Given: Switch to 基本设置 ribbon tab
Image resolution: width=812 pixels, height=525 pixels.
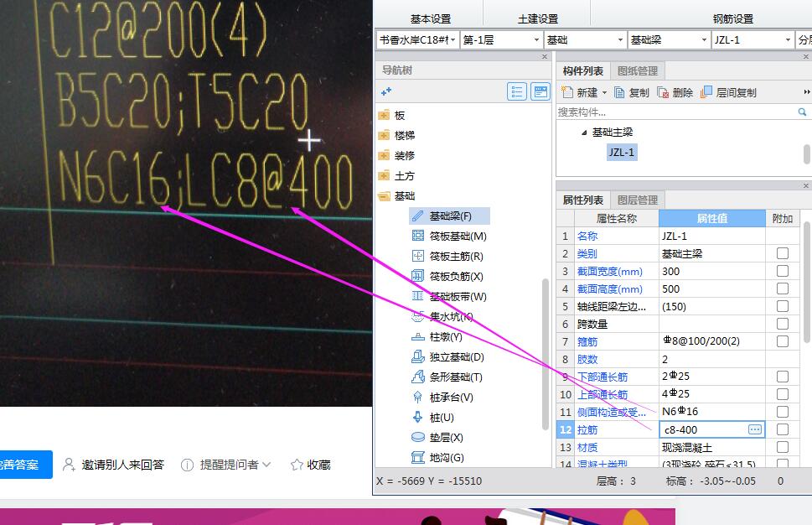Looking at the screenshot, I should pos(431,18).
